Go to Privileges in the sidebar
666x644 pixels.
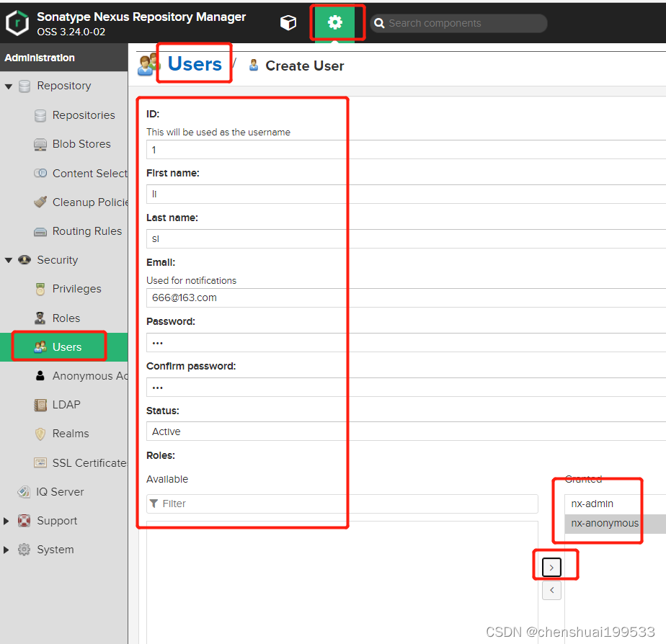point(77,289)
